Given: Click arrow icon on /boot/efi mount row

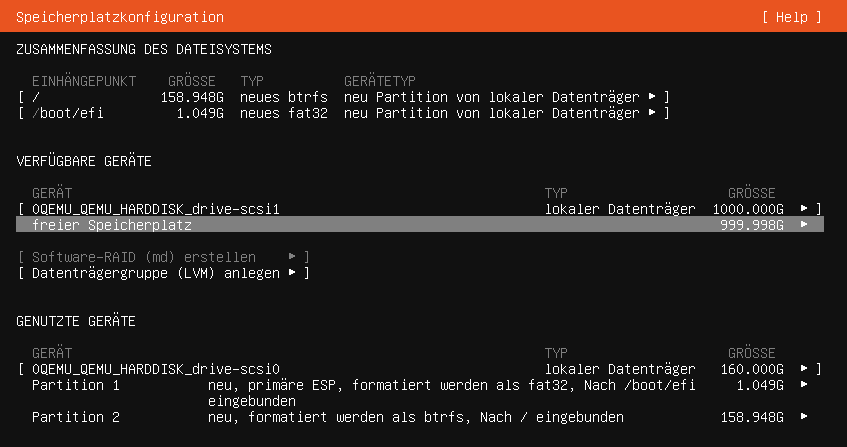Looking at the screenshot, I should tap(652, 113).
